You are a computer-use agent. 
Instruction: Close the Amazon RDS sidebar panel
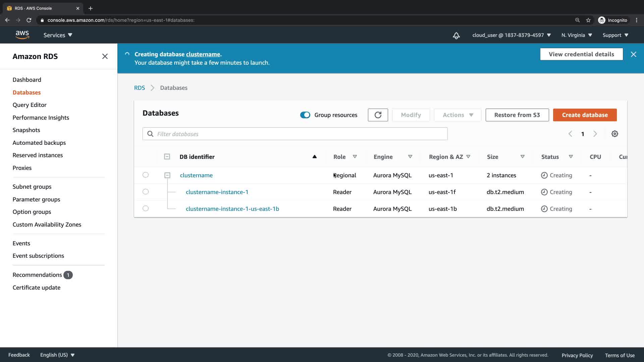(x=105, y=56)
